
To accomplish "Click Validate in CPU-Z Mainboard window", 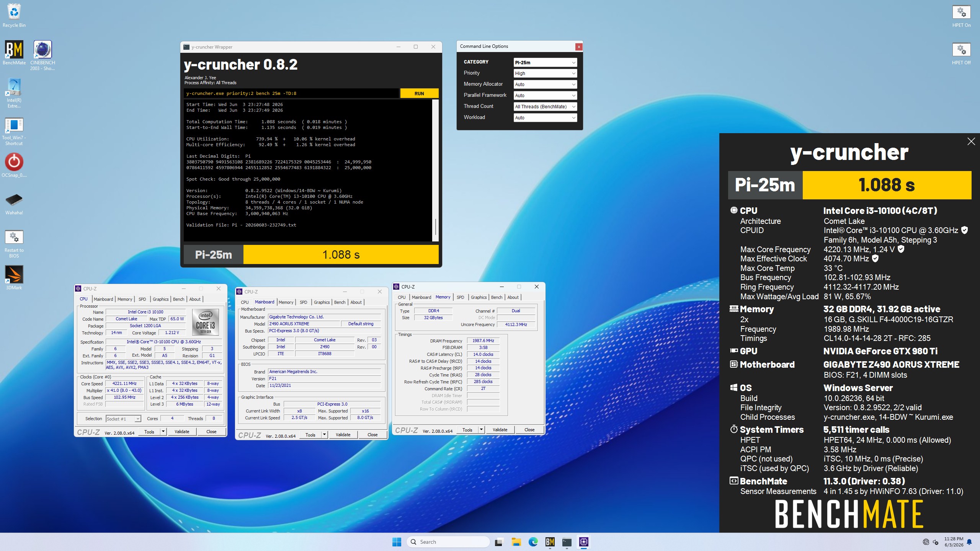I will coord(343,435).
